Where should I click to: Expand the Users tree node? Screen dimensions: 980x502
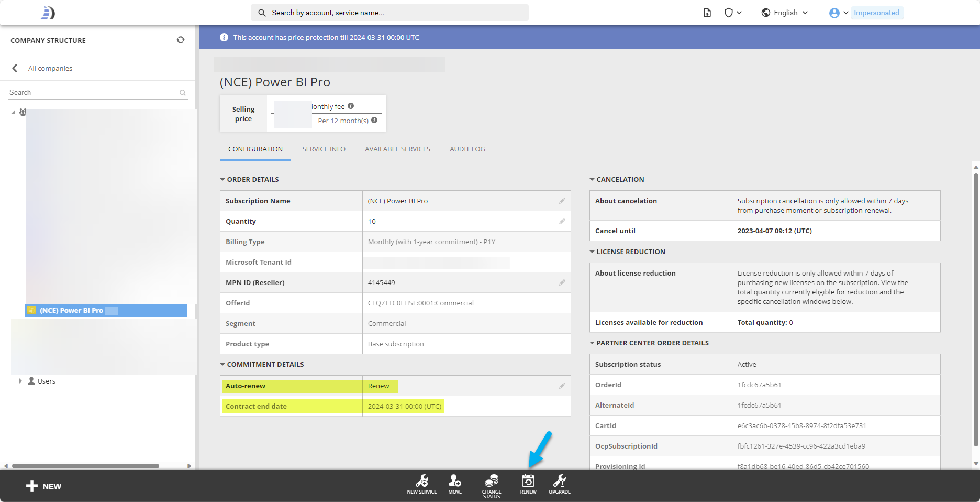[20, 381]
